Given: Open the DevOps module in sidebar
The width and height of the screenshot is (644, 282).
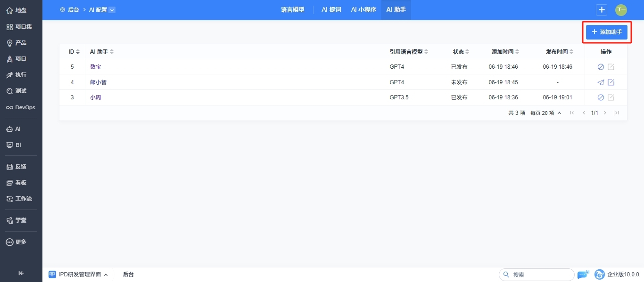Looking at the screenshot, I should coord(21,107).
